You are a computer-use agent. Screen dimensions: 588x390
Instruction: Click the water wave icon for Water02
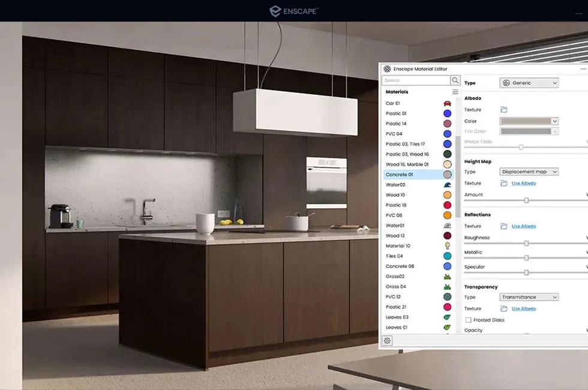coord(447,185)
